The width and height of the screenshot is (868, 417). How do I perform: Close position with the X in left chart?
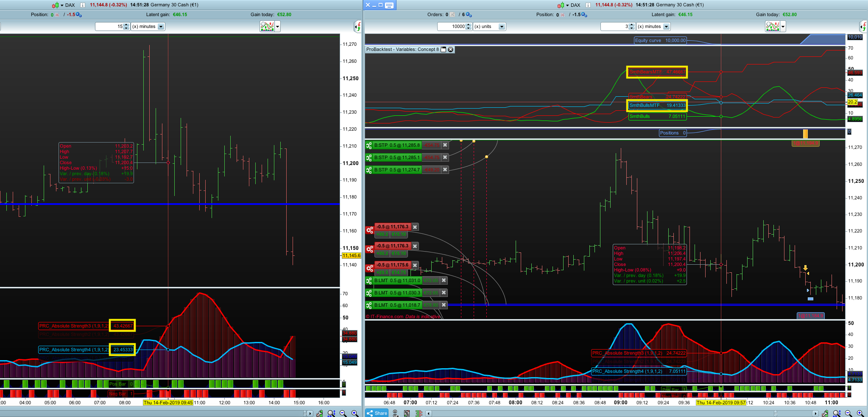tap(57, 15)
